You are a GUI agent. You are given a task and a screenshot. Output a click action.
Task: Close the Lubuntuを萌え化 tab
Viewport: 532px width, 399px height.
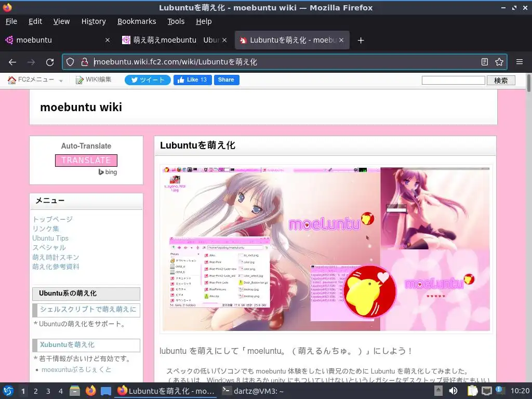(x=341, y=40)
